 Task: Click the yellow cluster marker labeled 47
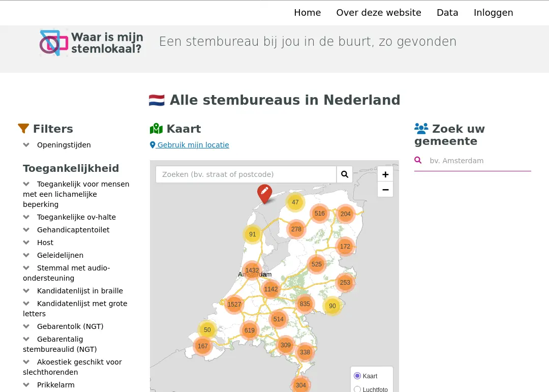(x=295, y=202)
